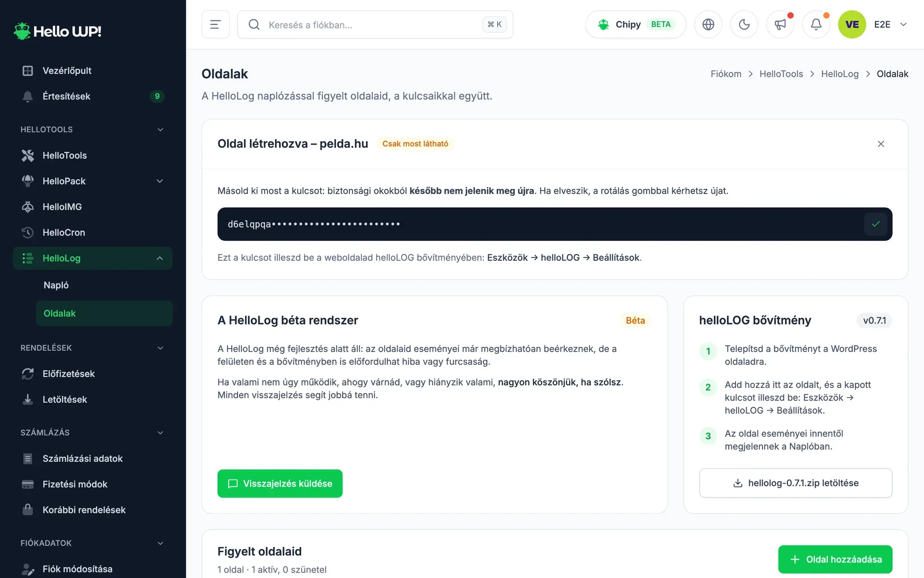Click the HelloCron clock icon
924x578 pixels.
[x=28, y=233]
